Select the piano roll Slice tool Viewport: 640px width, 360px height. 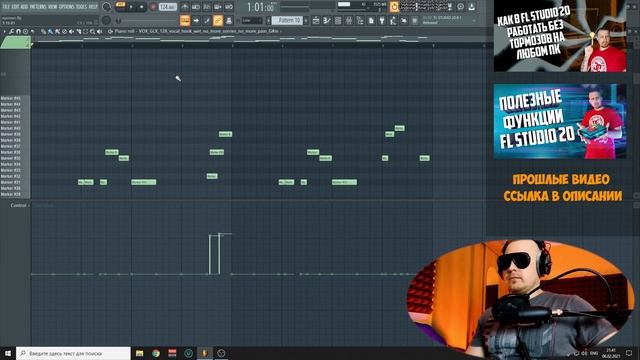78,31
